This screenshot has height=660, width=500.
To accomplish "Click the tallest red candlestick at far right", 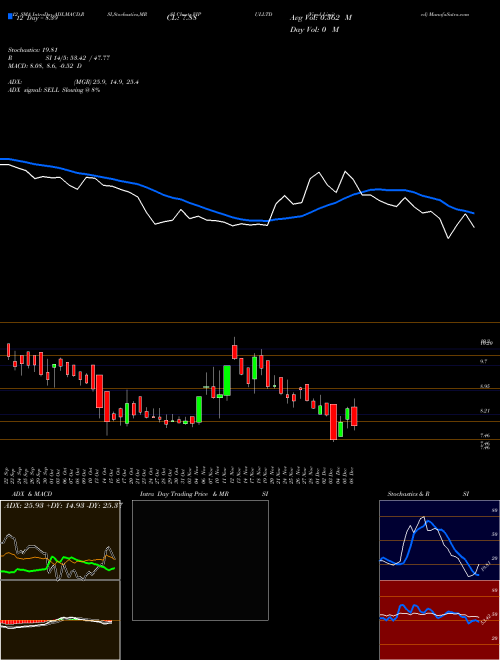I will (x=334, y=422).
